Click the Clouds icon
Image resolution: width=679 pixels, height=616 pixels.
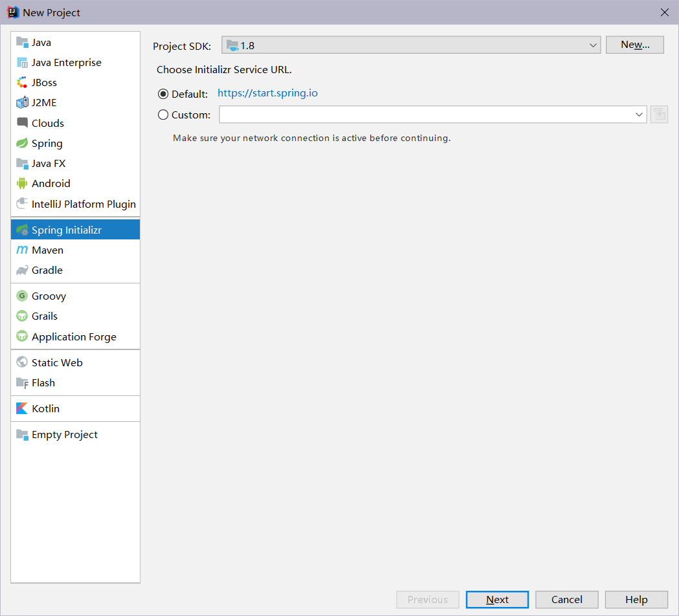[x=22, y=123]
